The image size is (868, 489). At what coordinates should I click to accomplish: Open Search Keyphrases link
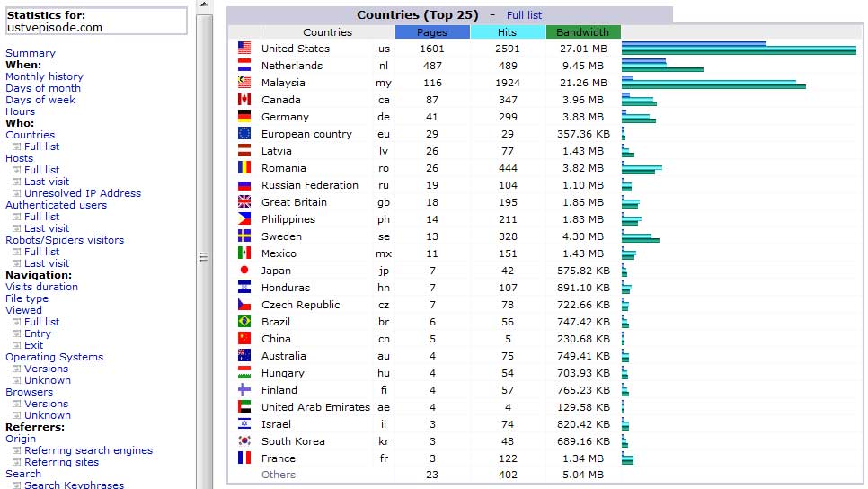(75, 485)
